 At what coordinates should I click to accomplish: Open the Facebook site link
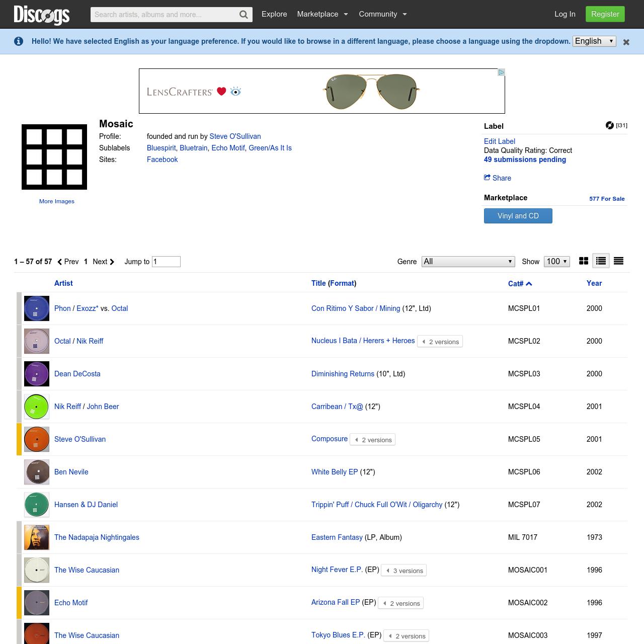pyautogui.click(x=162, y=159)
